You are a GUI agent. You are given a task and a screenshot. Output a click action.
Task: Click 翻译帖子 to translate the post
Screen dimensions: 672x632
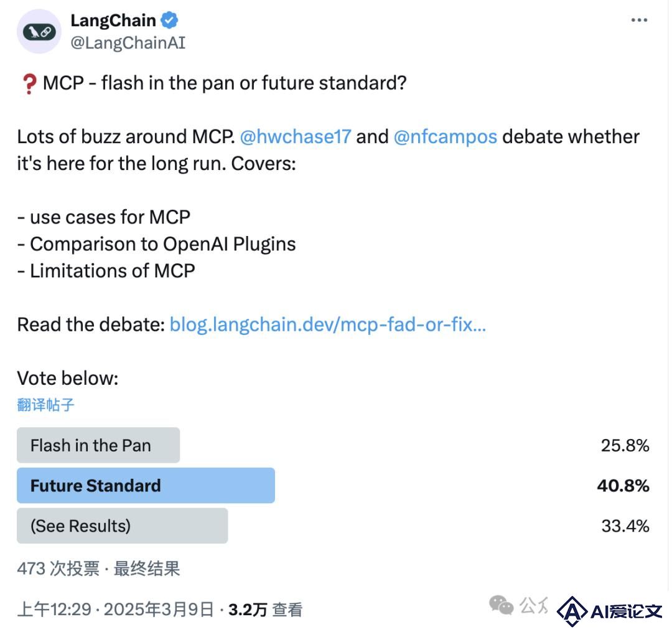pos(45,404)
